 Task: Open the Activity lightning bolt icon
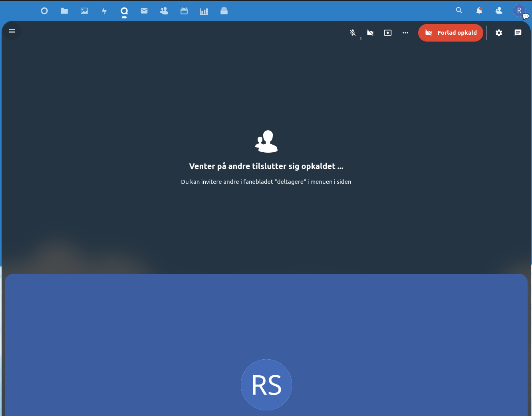click(x=104, y=11)
